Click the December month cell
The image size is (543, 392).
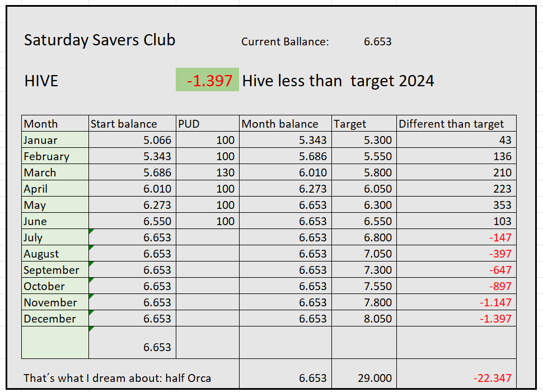[x=55, y=319]
